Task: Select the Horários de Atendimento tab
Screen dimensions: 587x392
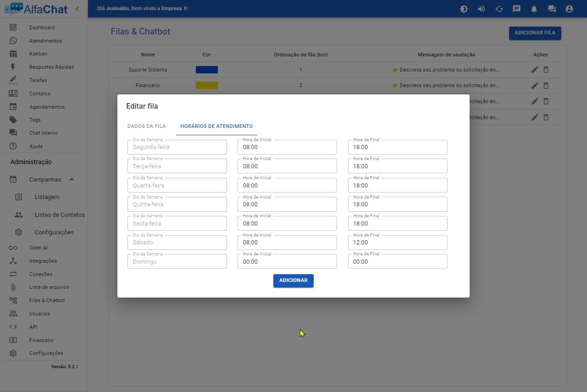Action: (216, 126)
